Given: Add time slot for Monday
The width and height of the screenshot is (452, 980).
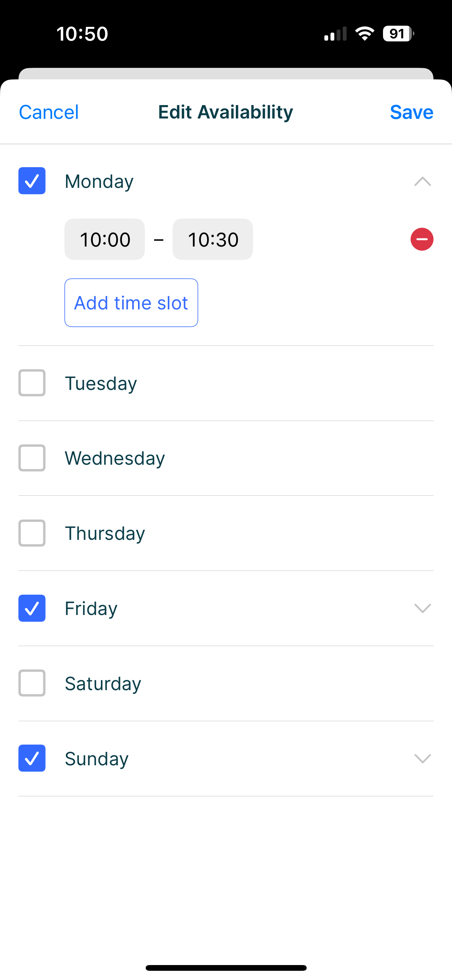Looking at the screenshot, I should point(131,303).
